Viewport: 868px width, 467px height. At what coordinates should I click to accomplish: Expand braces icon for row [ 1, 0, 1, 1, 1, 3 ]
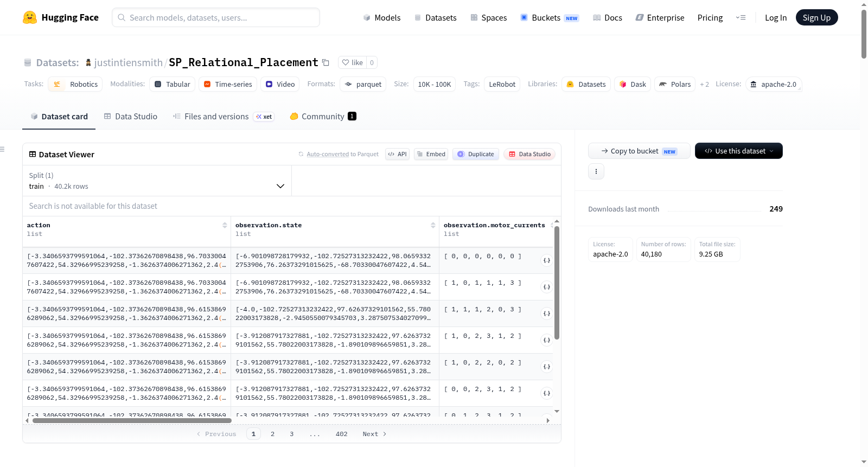coord(547,287)
